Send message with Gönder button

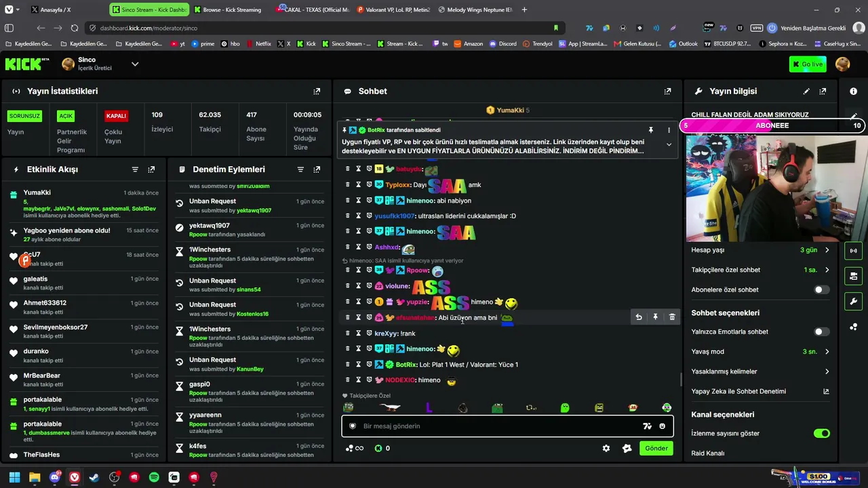point(656,448)
